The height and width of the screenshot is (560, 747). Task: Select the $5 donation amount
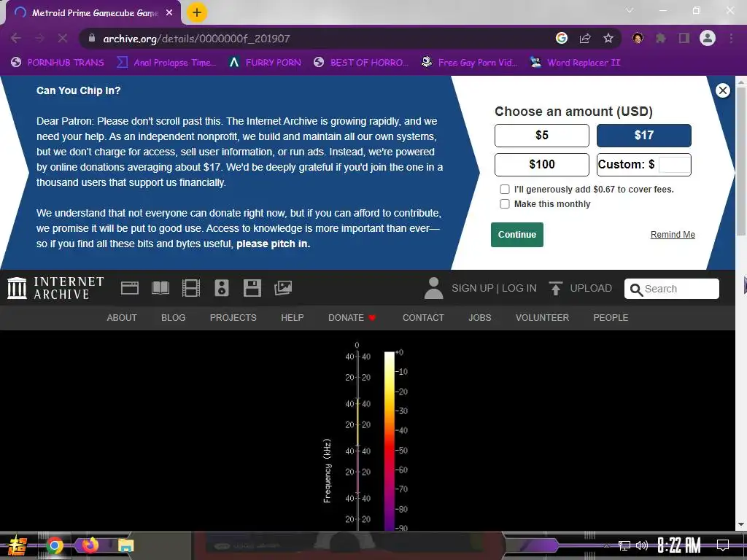[542, 135]
